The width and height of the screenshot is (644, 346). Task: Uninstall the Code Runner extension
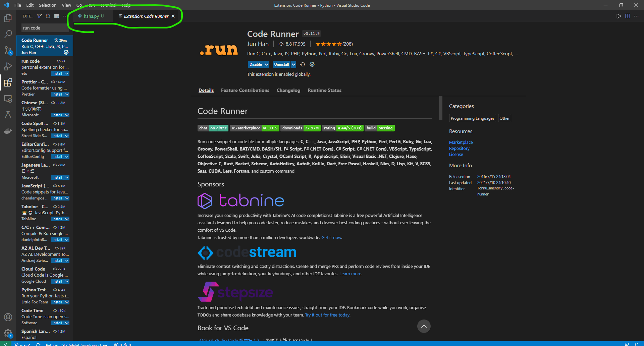tap(281, 64)
